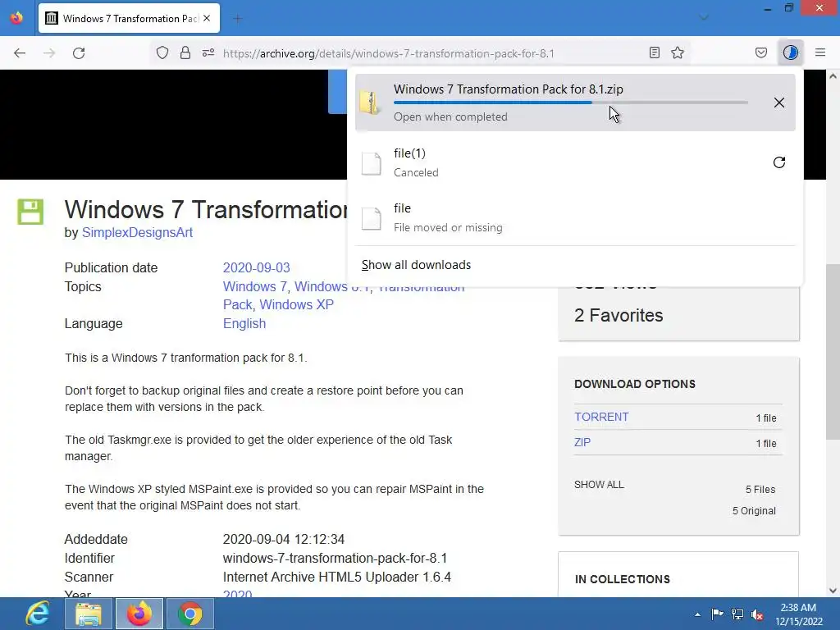Click the 5 Original files text
Screen dimensions: 840x630
coord(754,511)
